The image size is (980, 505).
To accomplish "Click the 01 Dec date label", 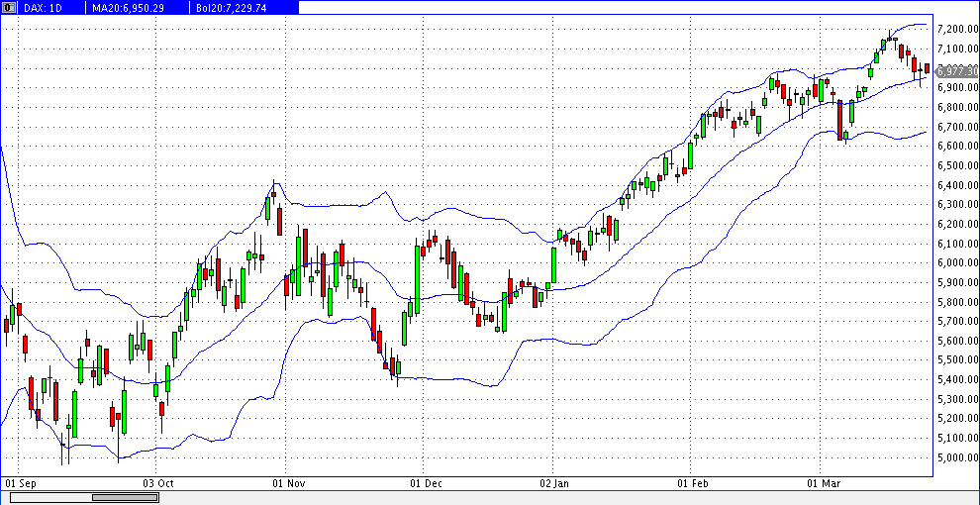I will point(425,484).
